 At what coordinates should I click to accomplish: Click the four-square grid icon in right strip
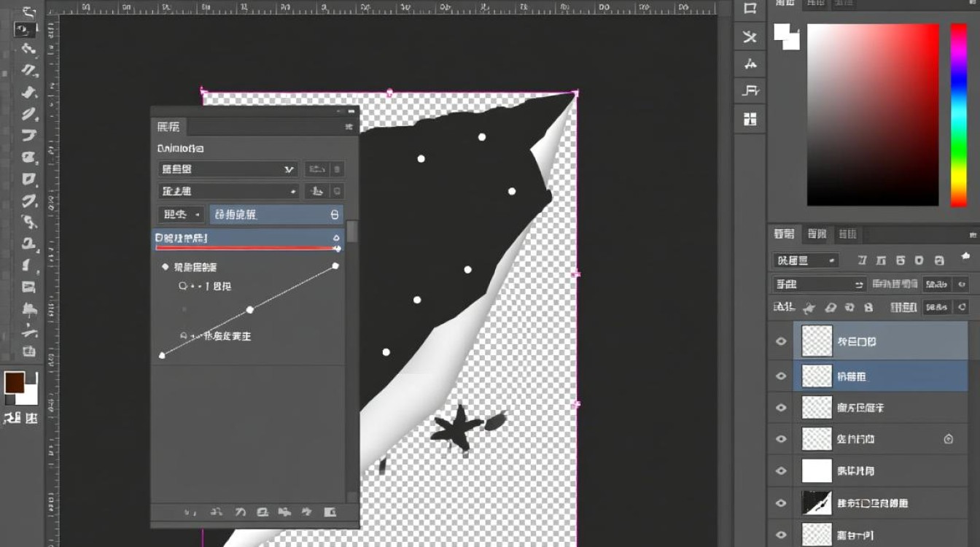[x=750, y=119]
